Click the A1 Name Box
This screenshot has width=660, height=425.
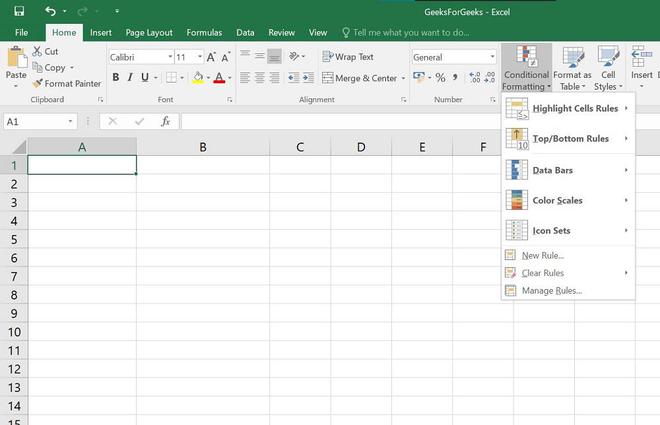tap(40, 122)
